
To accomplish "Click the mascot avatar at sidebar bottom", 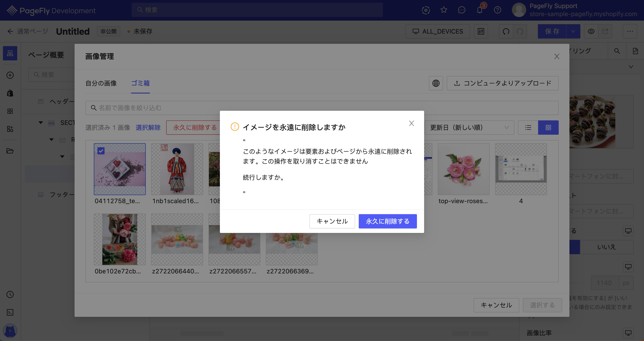I will click(x=10, y=331).
